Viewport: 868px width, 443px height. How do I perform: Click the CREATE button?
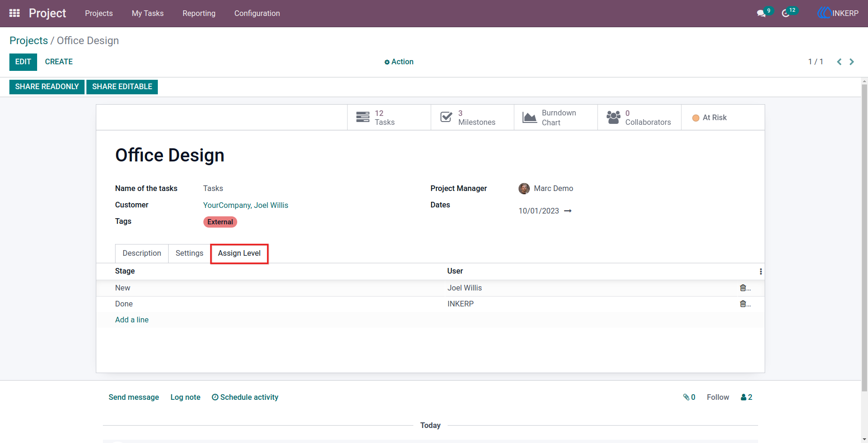(59, 62)
